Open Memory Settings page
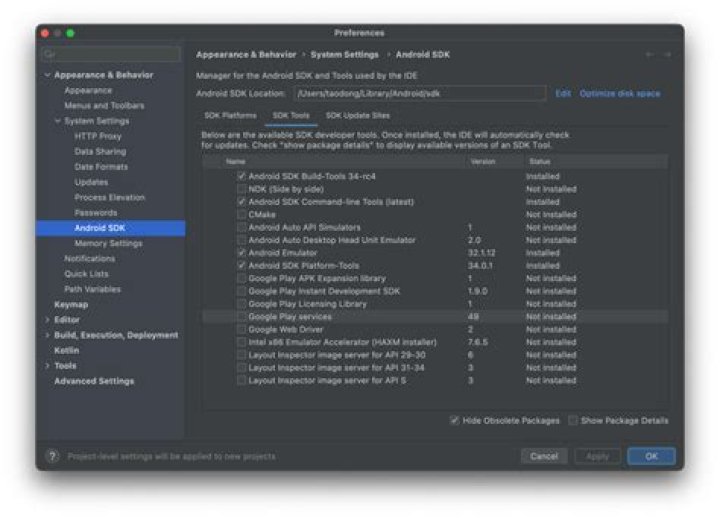This screenshot has width=720, height=518. point(108,243)
